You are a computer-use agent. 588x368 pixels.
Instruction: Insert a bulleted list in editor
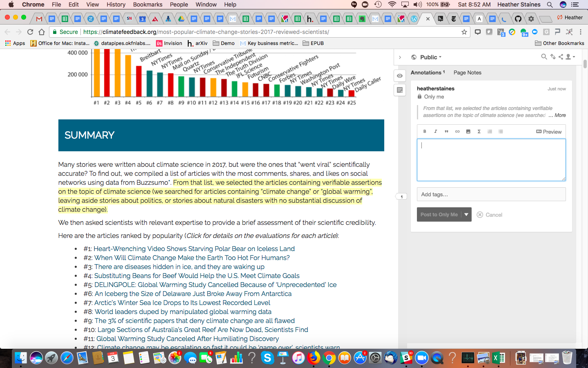point(501,132)
